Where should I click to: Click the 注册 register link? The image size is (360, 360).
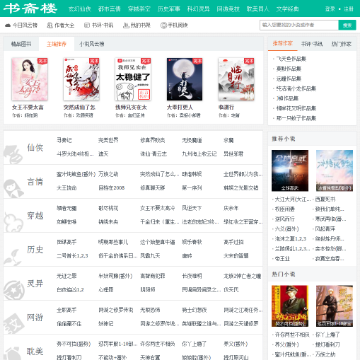click(348, 9)
